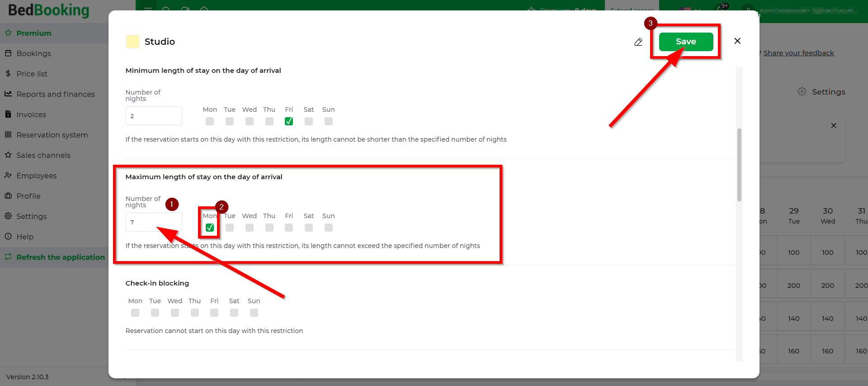This screenshot has width=868, height=386.
Task: Tick Mon under Minimum length of stay
Action: [210, 121]
